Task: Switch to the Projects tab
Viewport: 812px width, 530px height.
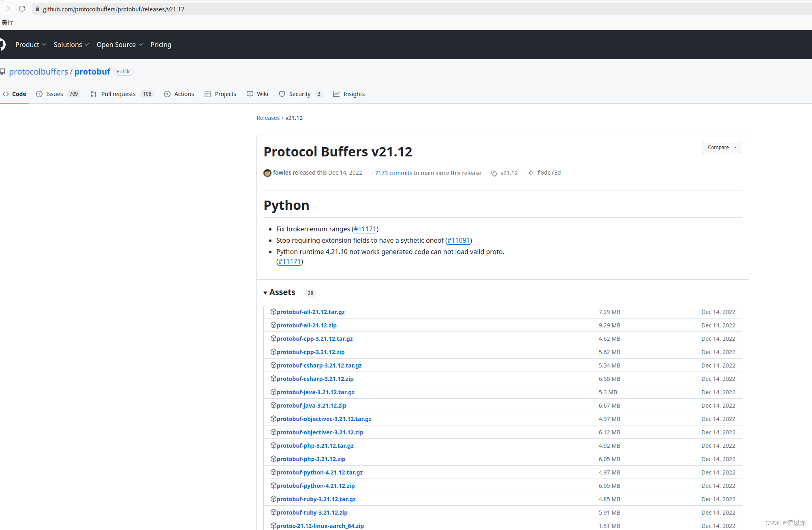Action: (x=220, y=94)
